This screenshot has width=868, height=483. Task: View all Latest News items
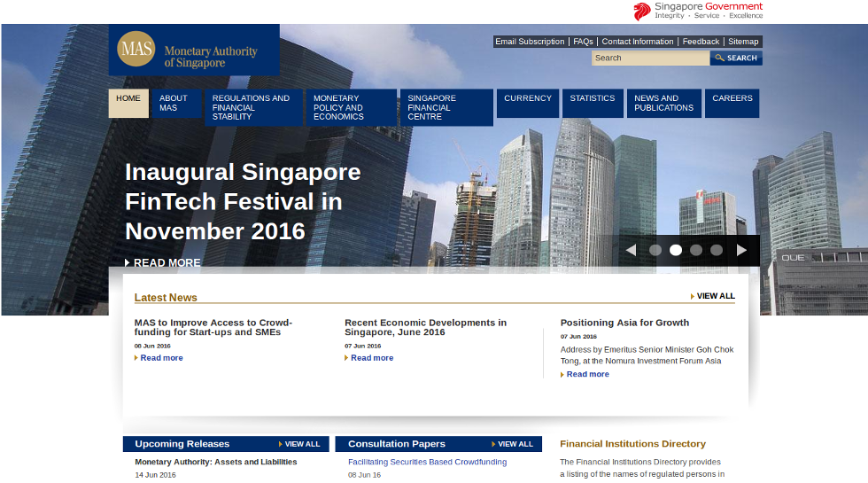click(715, 296)
